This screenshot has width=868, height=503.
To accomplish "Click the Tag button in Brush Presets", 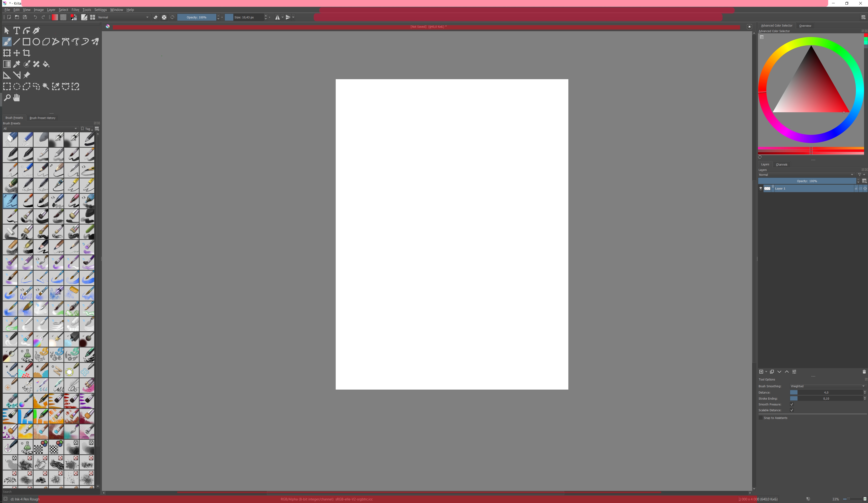I will pyautogui.click(x=87, y=129).
